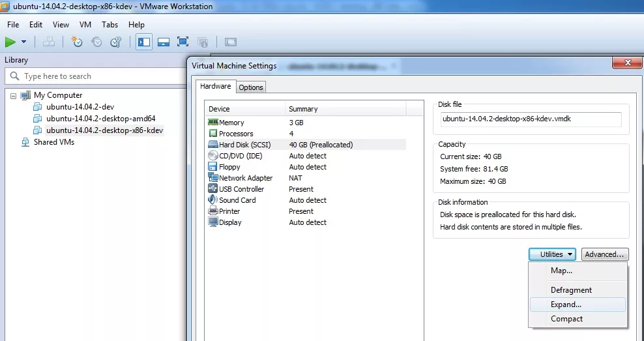Click the Sound Card speaker icon
Viewport: 644px width, 341px height.
coord(212,200)
